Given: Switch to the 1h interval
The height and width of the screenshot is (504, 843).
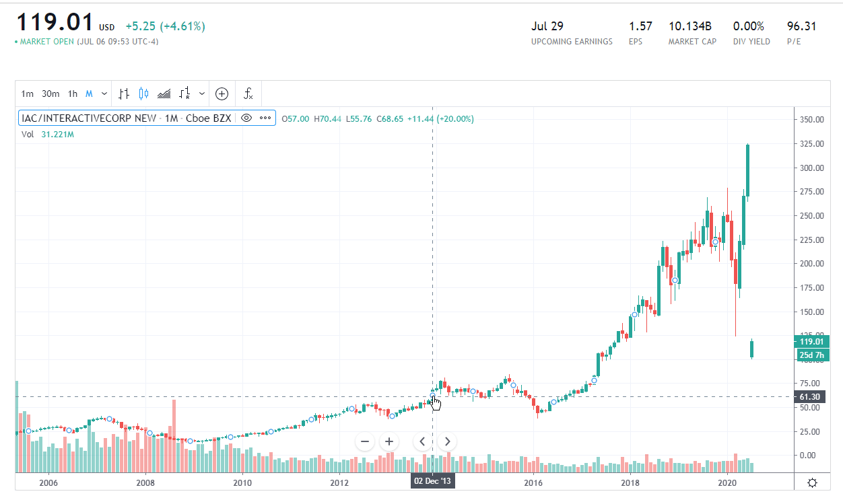Looking at the screenshot, I should click(x=73, y=94).
